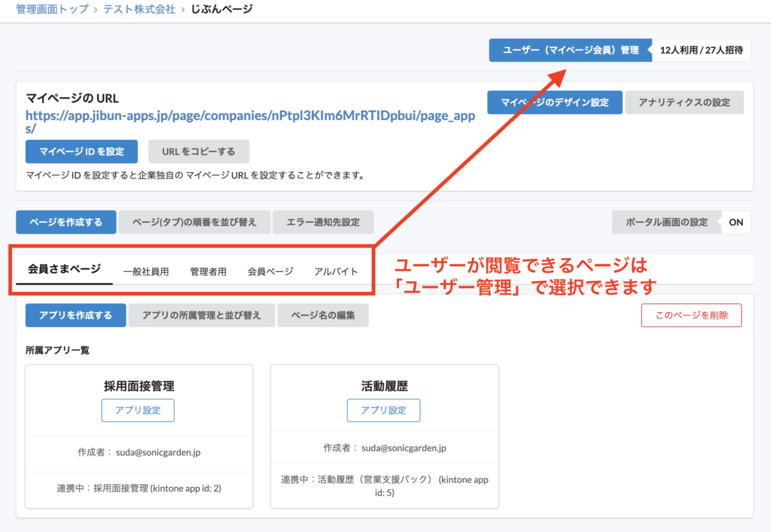Open ユーザー（マイページ会員）管理

pos(569,50)
